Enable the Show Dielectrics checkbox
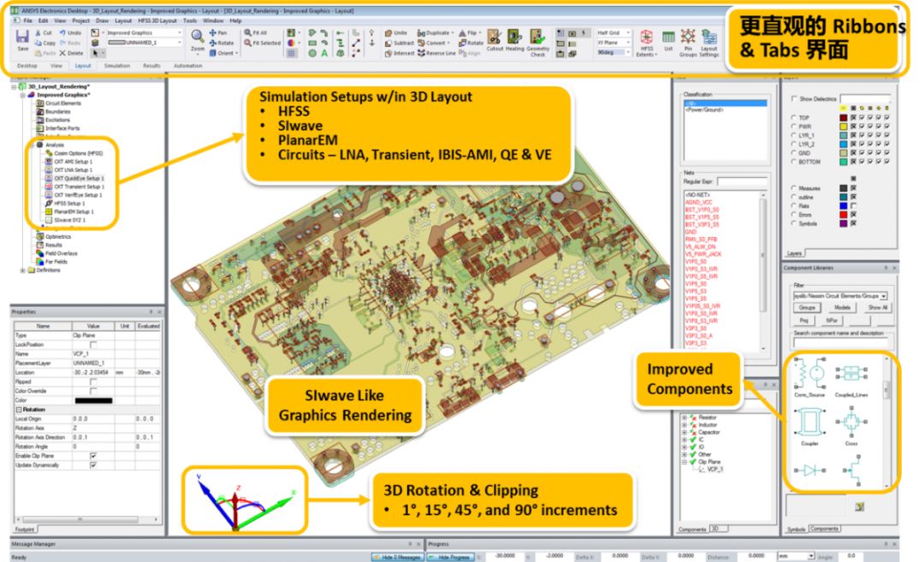This screenshot has height=562, width=924. click(x=794, y=98)
